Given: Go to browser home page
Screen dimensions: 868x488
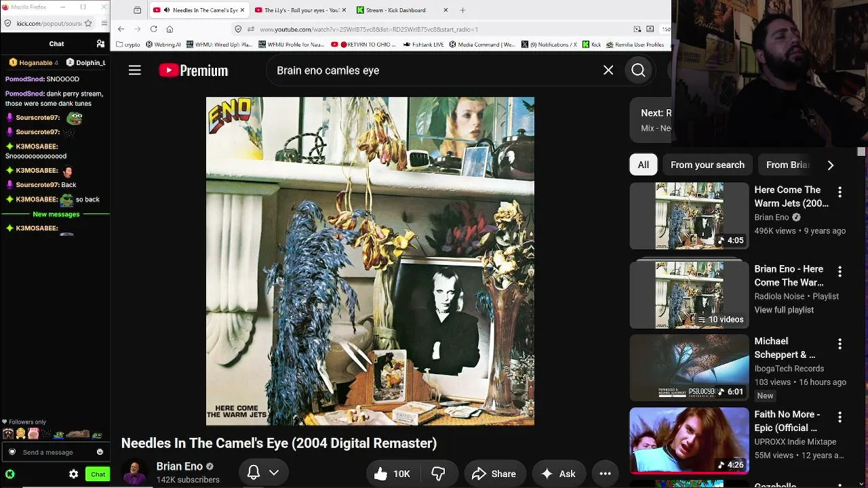Looking at the screenshot, I should point(170,29).
